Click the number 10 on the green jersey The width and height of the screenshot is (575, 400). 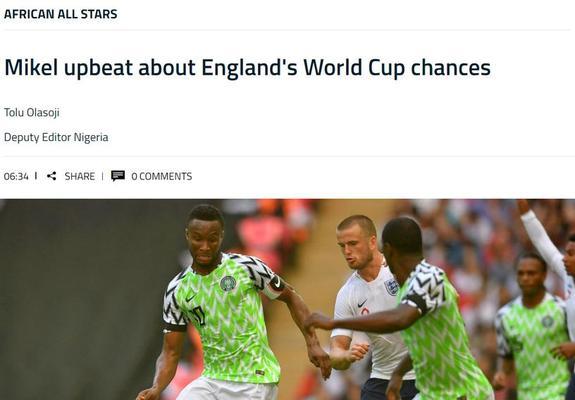[x=198, y=316]
